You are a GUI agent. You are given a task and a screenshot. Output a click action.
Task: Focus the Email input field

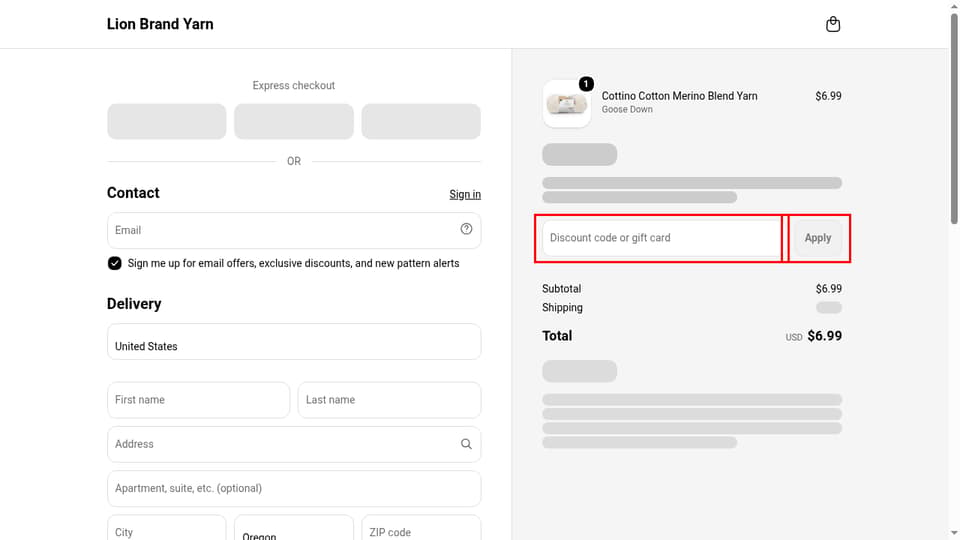[294, 230]
